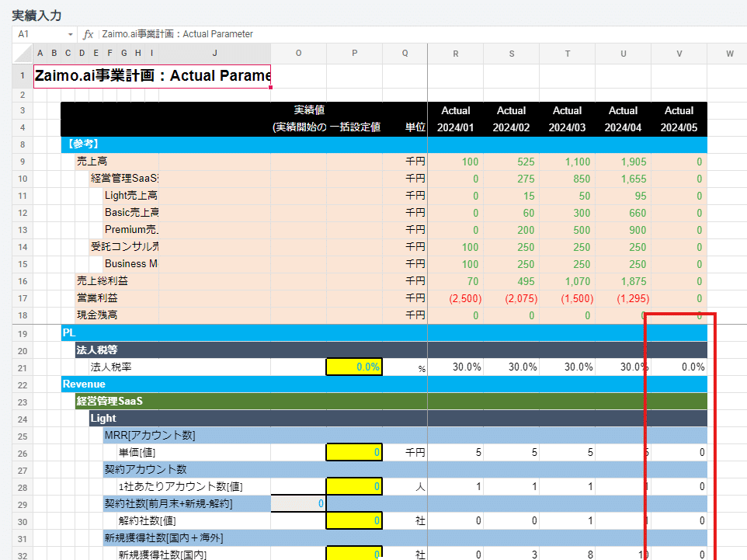This screenshot has width=747, height=560.
Task: Select column O header
Action: pos(299,54)
